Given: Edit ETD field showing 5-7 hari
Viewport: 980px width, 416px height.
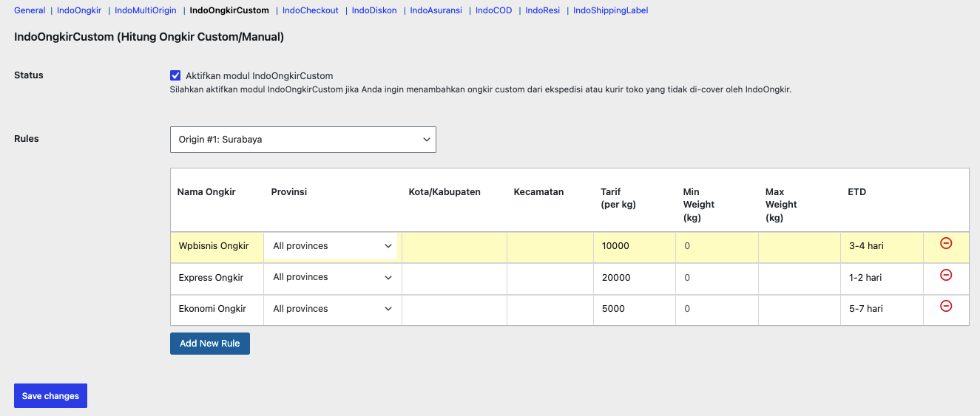Looking at the screenshot, I should click(882, 309).
